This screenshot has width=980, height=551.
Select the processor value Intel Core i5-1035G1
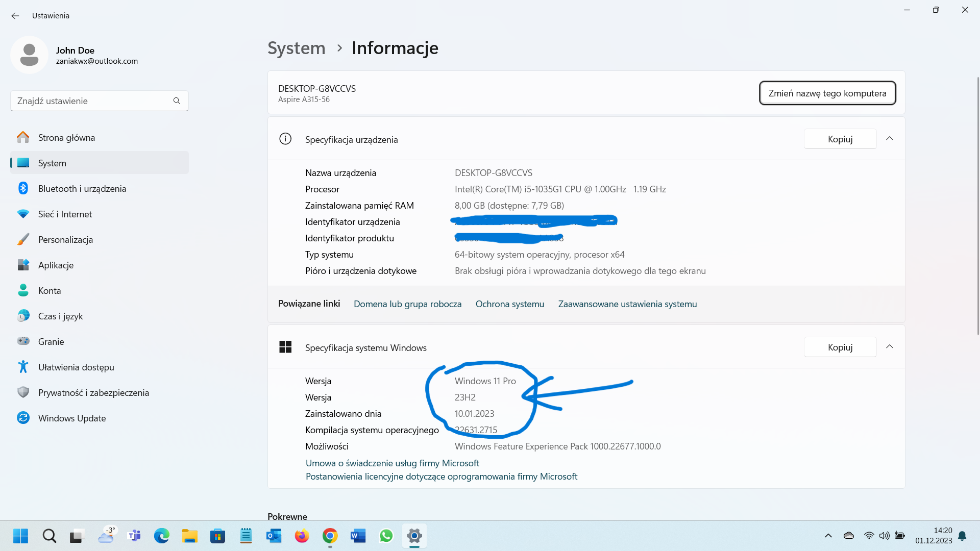(x=560, y=189)
